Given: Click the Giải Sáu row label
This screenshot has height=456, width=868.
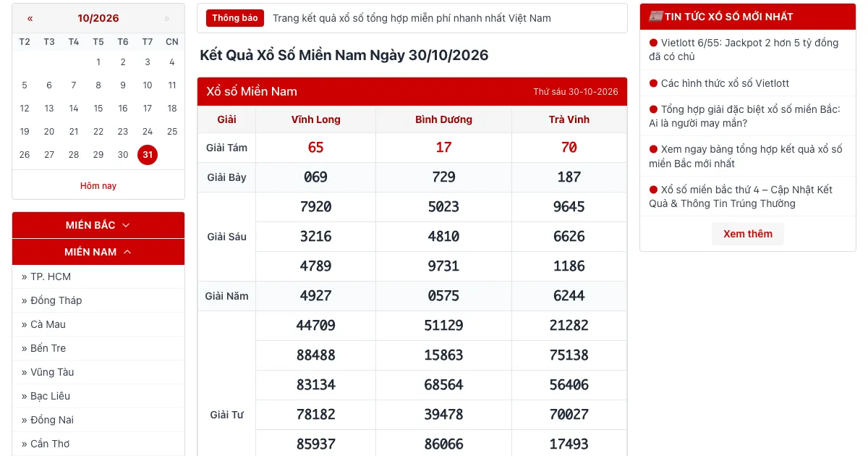Looking at the screenshot, I should [x=227, y=237].
